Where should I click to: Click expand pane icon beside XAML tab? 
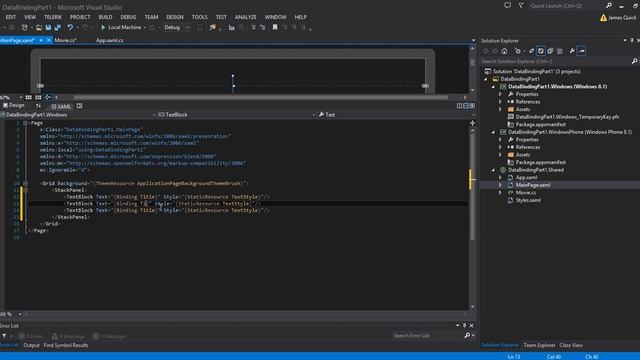80,106
